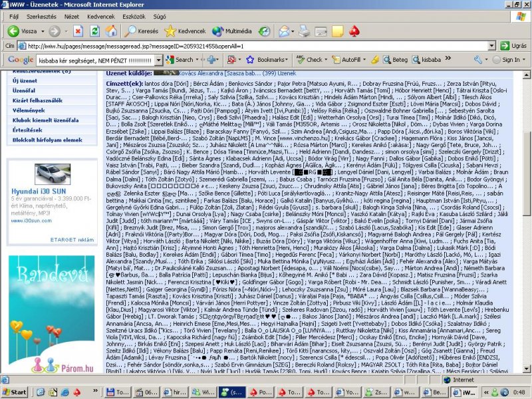
Task: Click the Randevú Párom.hu banner
Action: coord(52,315)
